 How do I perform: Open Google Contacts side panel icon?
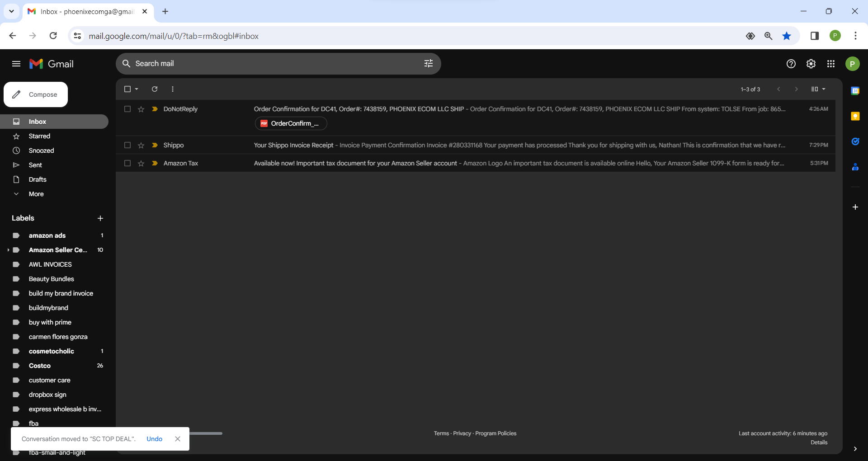point(855,167)
